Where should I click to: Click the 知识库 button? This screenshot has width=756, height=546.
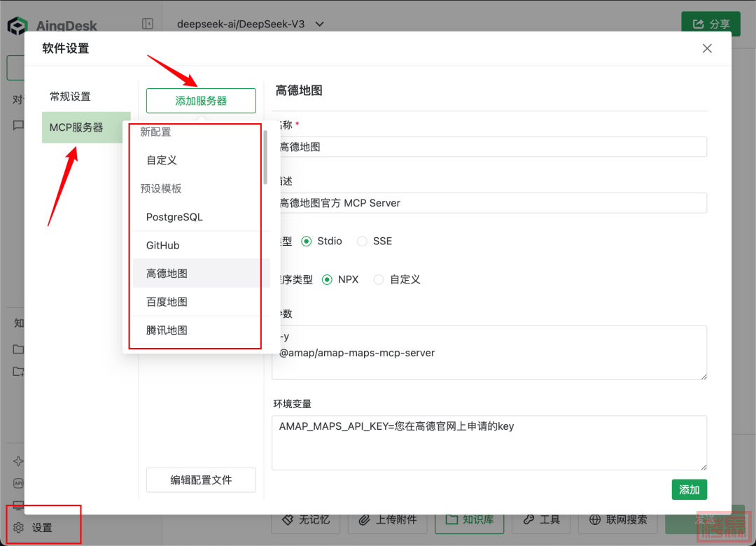470,520
